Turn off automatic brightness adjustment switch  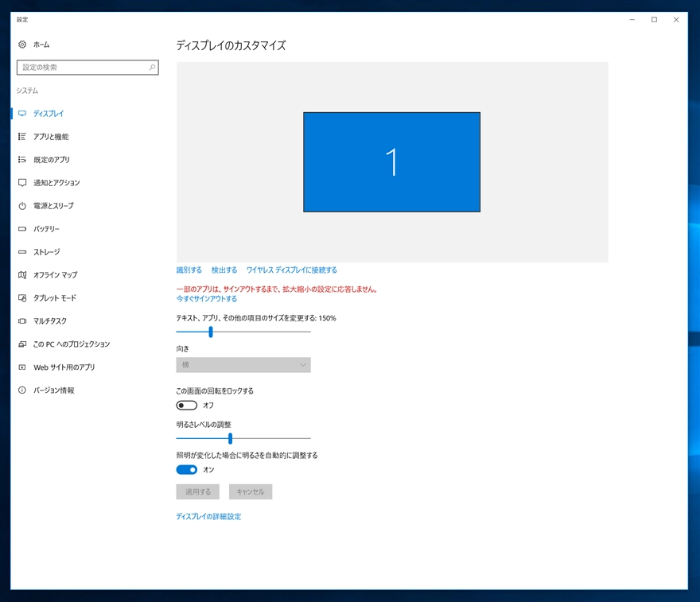pos(187,469)
